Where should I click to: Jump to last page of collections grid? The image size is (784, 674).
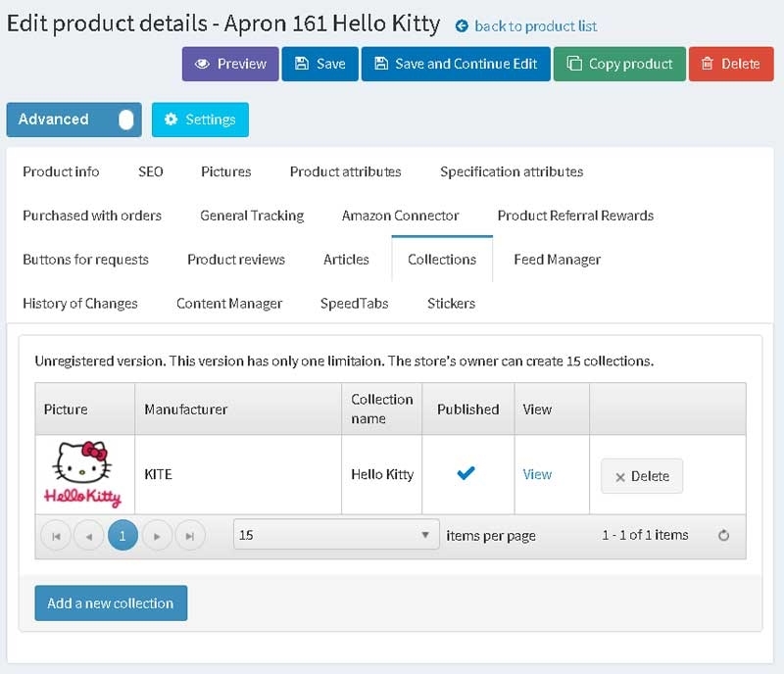click(x=190, y=536)
